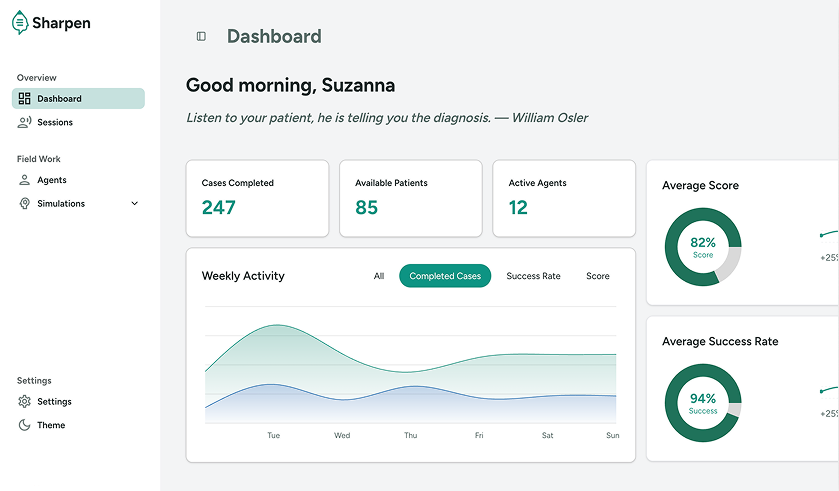Open the Cases Completed card

coord(257,198)
